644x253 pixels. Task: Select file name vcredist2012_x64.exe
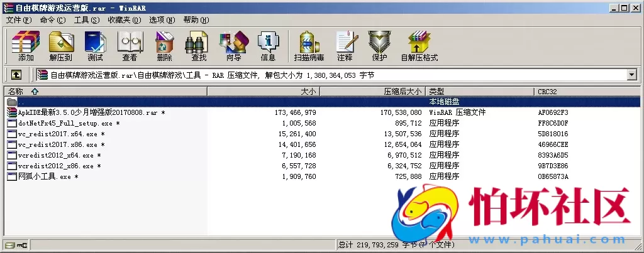pos(56,155)
